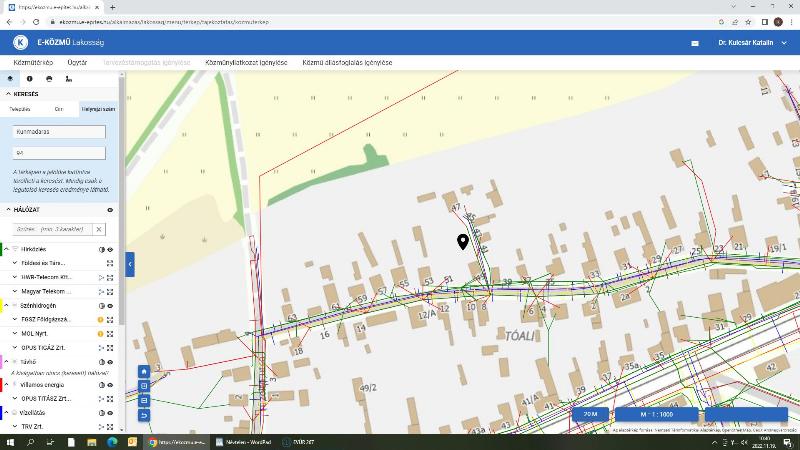The height and width of the screenshot is (450, 800).
Task: Open the Ügytár menu
Action: (77, 62)
